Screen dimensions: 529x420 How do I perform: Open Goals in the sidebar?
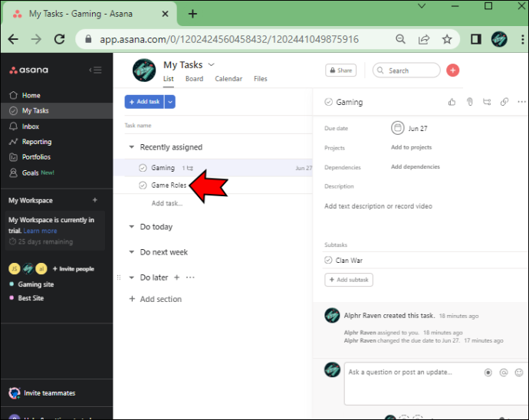click(31, 172)
